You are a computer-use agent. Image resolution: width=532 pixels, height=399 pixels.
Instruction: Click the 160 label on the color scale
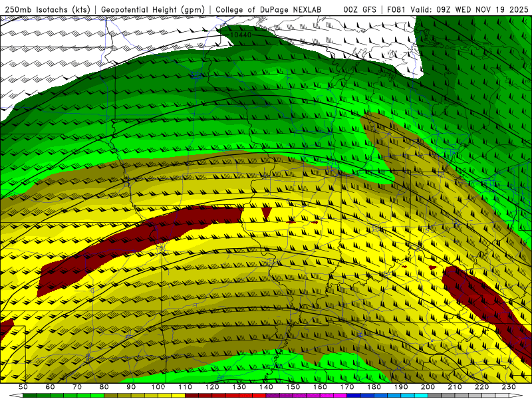click(320, 387)
